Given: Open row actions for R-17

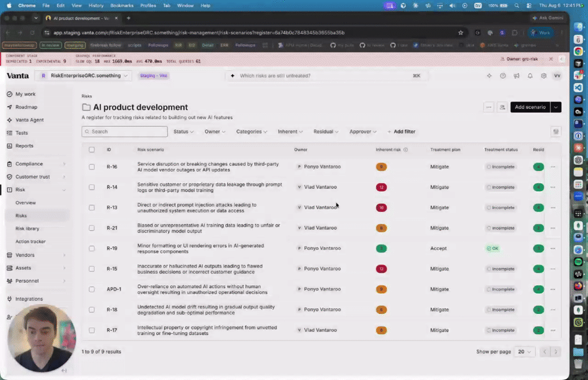Looking at the screenshot, I should pos(553,330).
